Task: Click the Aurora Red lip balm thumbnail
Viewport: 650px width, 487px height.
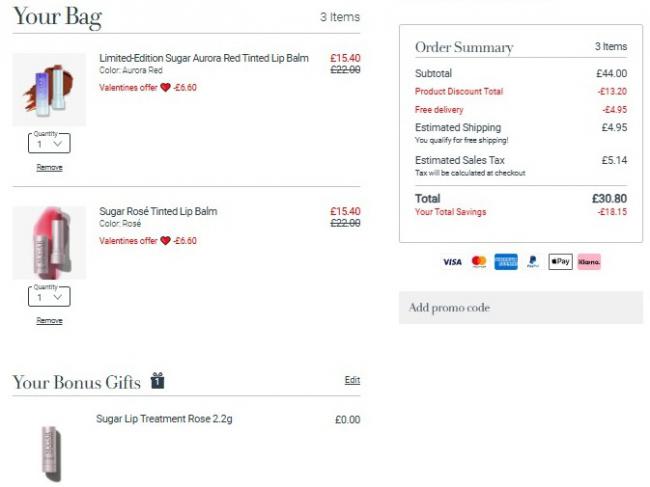Action: click(x=49, y=89)
